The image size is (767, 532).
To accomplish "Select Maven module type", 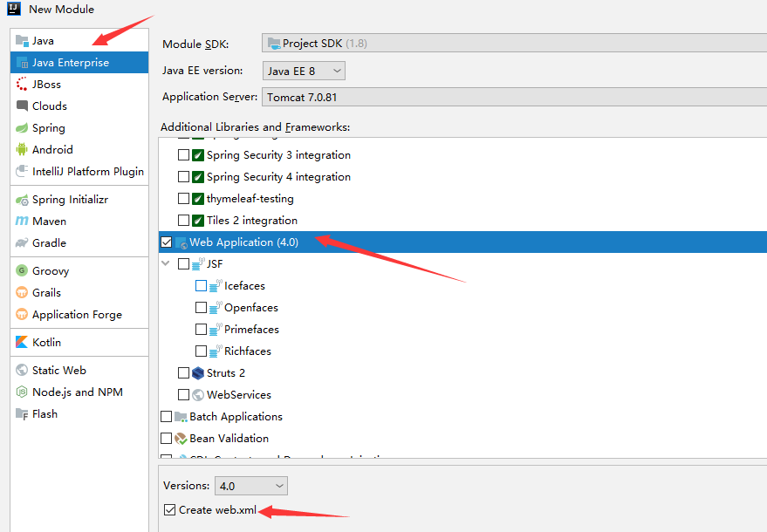I will tap(79, 221).
